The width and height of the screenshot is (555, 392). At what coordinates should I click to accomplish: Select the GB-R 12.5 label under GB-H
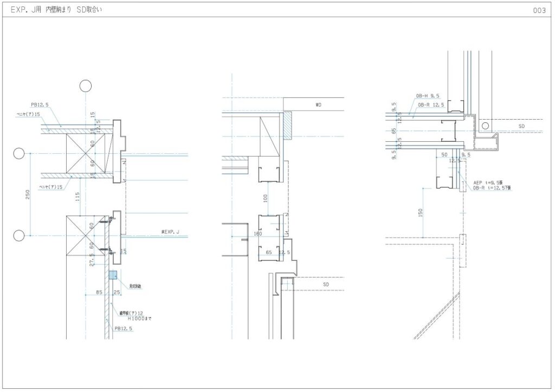coord(431,104)
